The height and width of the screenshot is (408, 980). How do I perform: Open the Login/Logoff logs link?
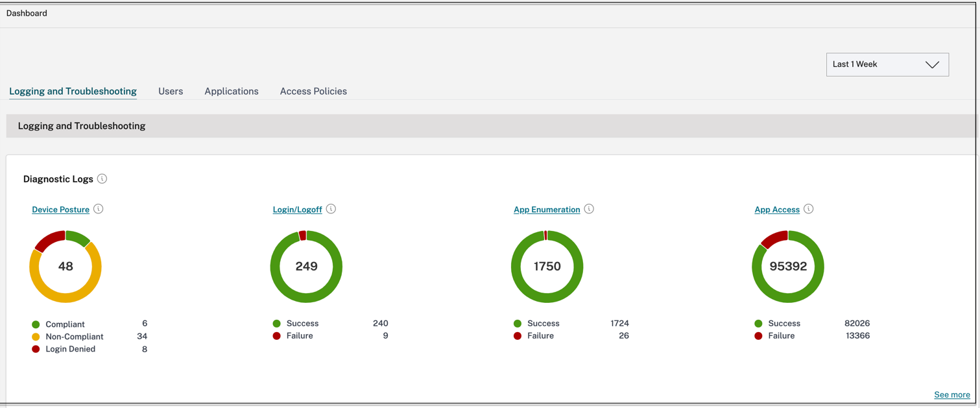297,210
